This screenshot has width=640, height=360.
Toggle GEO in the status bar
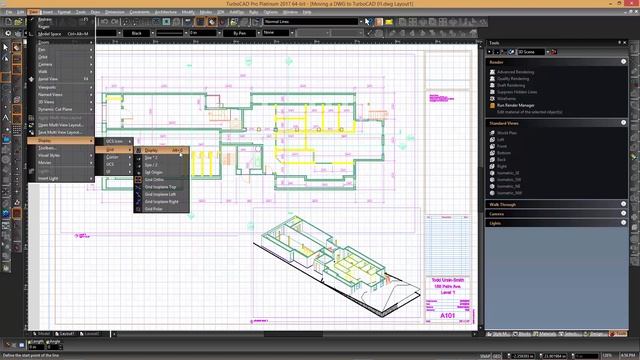497,356
